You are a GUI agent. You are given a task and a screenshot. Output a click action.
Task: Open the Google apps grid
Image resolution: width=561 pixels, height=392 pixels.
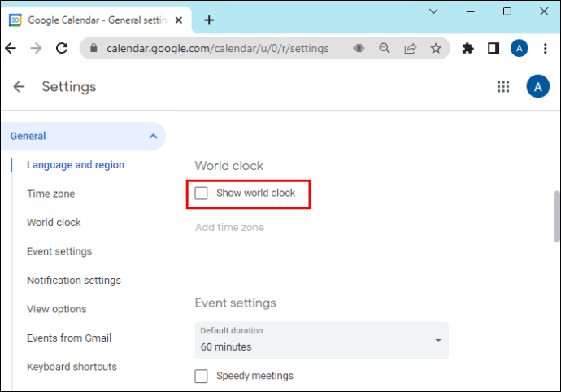click(x=503, y=86)
